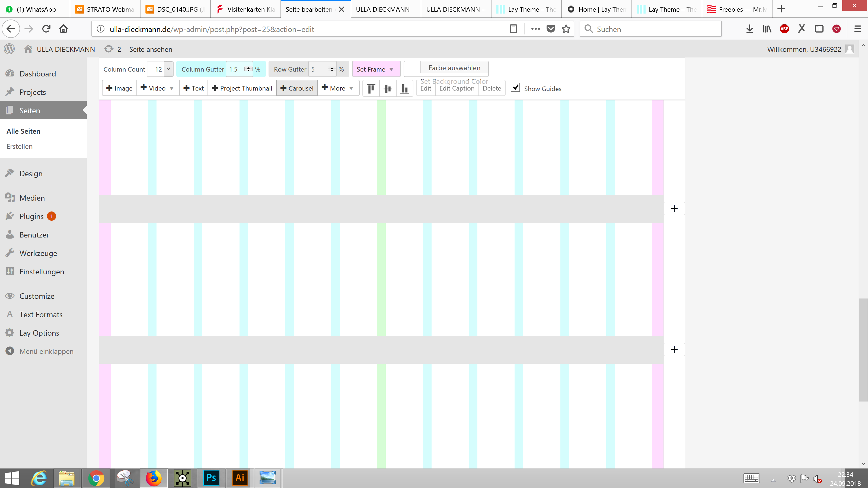Click the Seite ansehen link

point(151,49)
